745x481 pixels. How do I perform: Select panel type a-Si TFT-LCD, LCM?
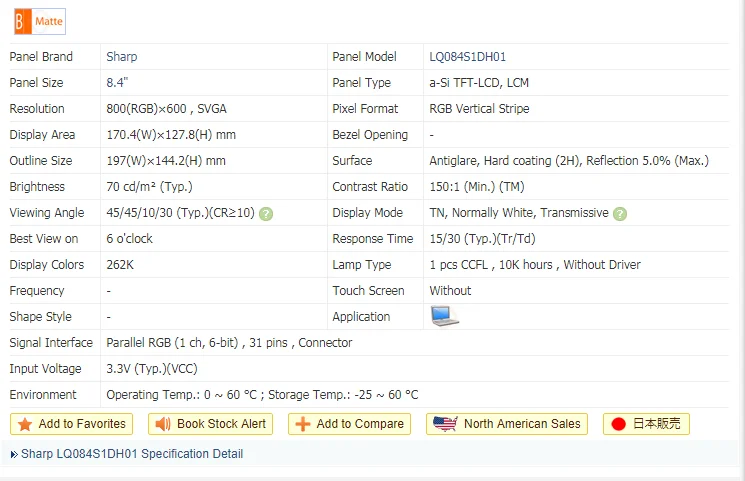click(479, 83)
